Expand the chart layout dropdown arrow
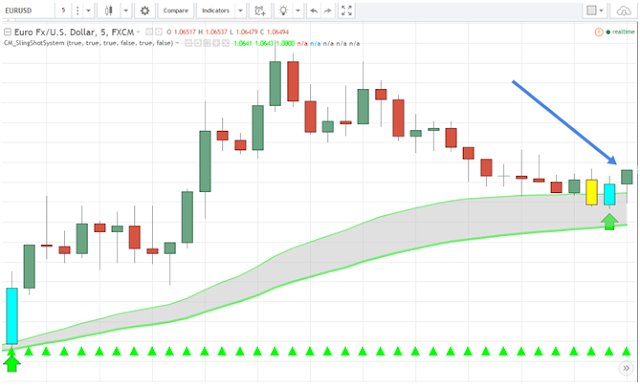640x388 pixels. (x=601, y=11)
